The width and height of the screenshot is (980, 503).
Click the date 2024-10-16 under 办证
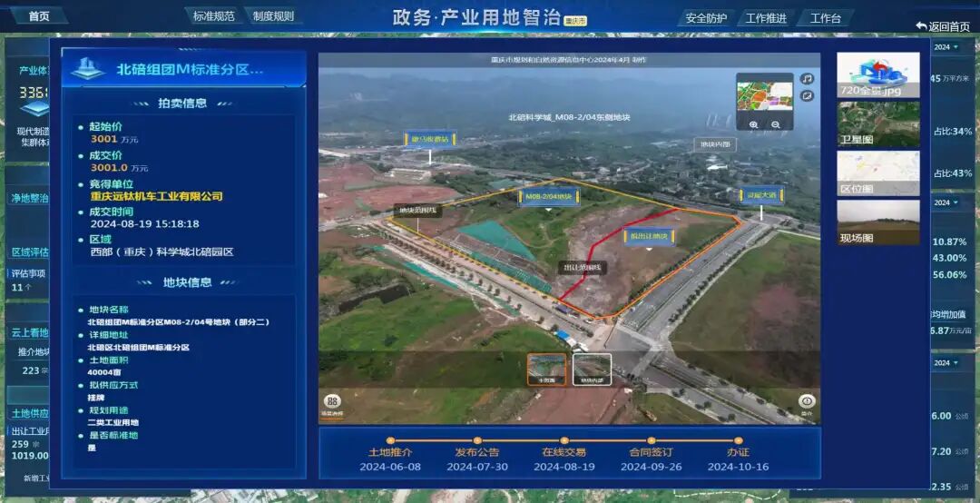tap(738, 467)
